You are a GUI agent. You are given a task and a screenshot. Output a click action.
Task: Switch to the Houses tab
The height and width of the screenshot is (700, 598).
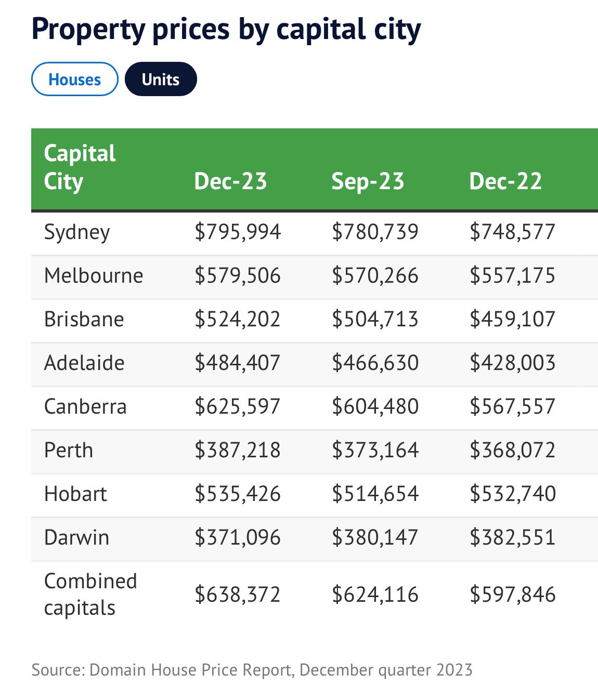[74, 80]
